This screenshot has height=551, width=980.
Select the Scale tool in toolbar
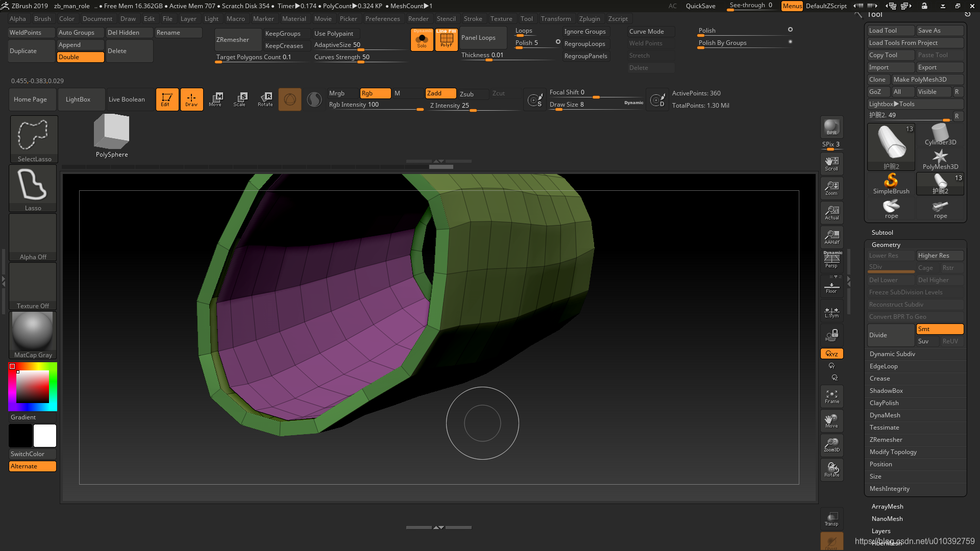point(240,99)
